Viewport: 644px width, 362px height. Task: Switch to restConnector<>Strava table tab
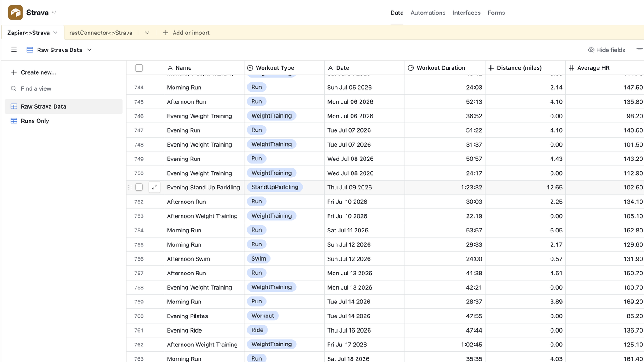coord(101,33)
